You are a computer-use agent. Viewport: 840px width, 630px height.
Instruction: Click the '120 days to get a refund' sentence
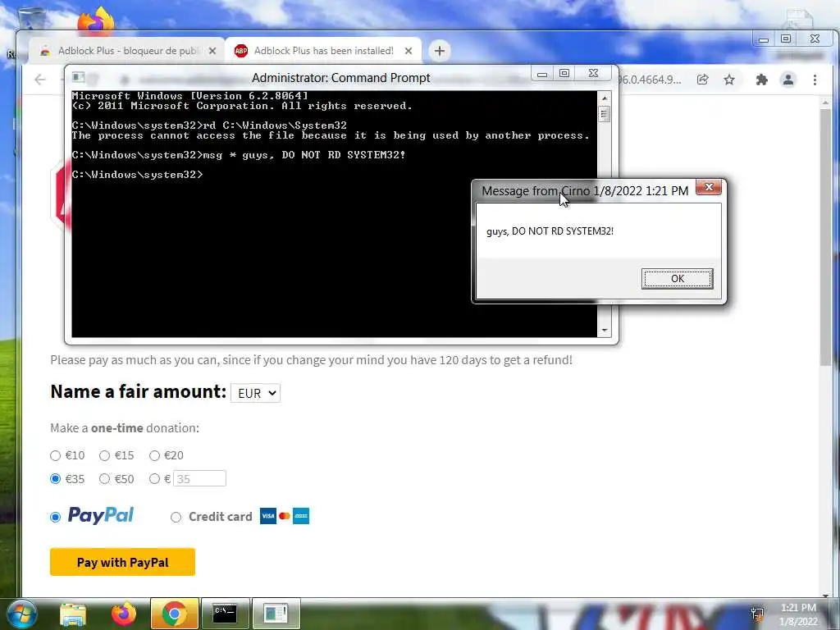point(311,360)
